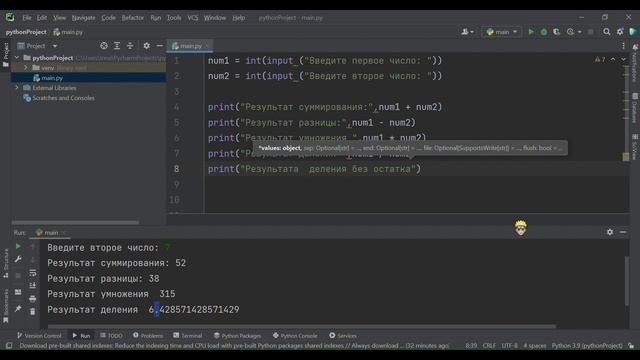Open Python Packages tool window
Viewport: 640px width, 360px height.
pos(238,336)
